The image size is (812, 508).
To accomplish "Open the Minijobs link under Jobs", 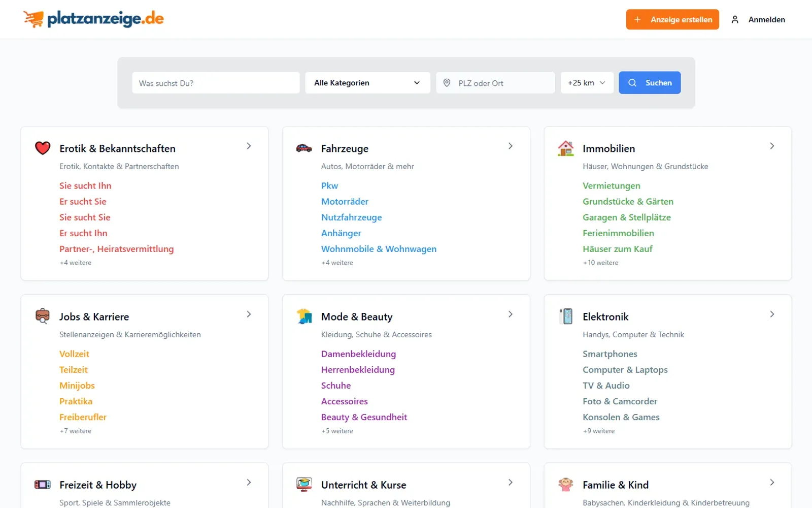I will click(x=77, y=386).
